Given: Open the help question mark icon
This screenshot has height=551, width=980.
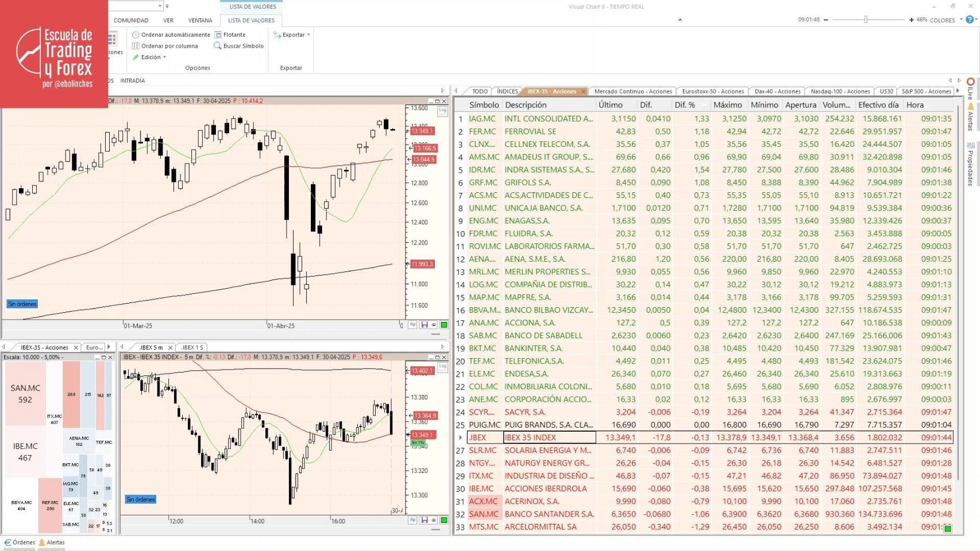Looking at the screenshot, I should [x=970, y=20].
